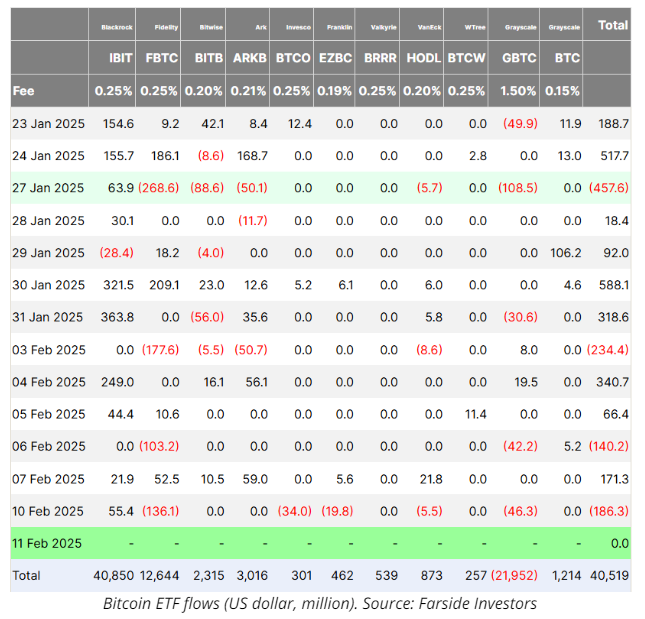Select the BTC 106.2 value on 29 Jan
The height and width of the screenshot is (619, 645).
coord(566,253)
